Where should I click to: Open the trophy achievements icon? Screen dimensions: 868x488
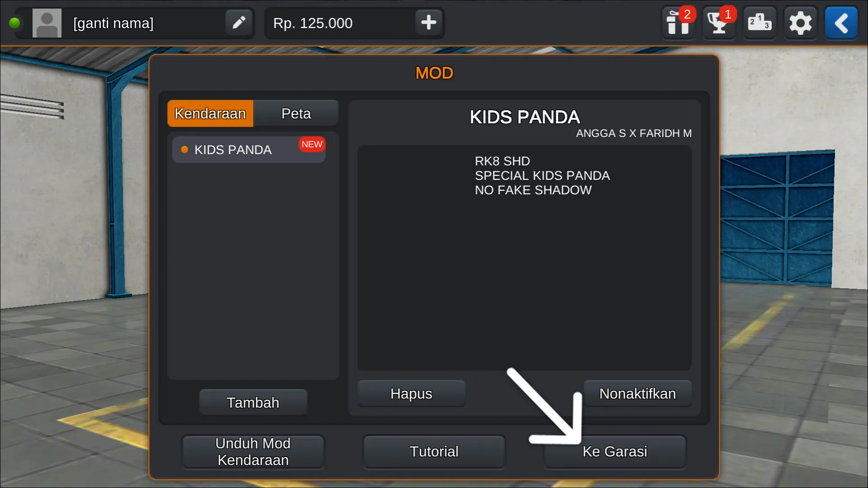[x=719, y=23]
